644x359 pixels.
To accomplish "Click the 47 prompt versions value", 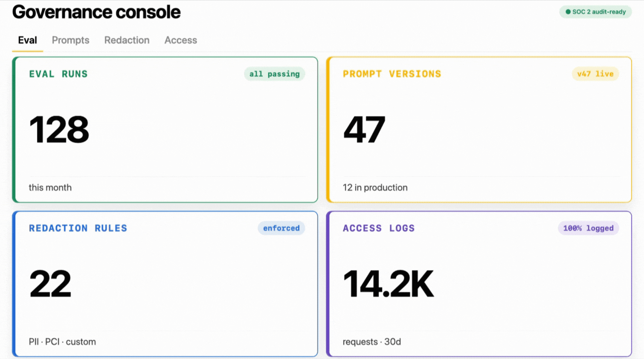I will click(x=364, y=130).
